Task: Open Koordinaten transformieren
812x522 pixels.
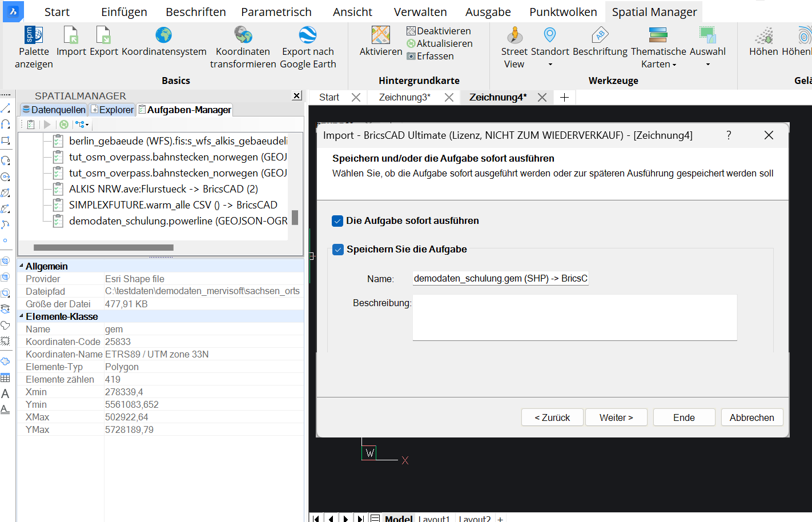Action: click(243, 43)
